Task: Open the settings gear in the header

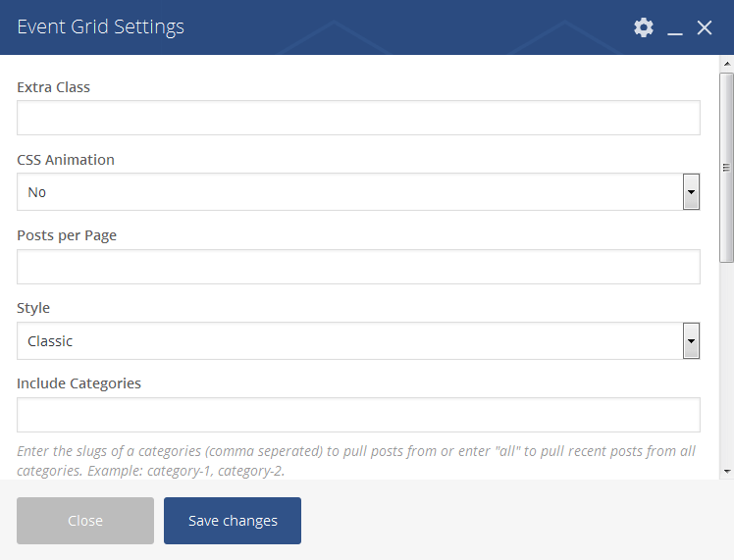Action: coord(644,27)
